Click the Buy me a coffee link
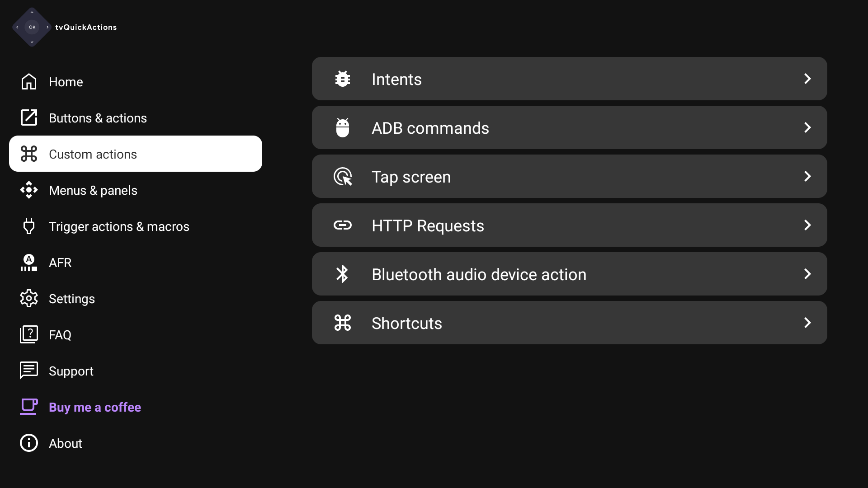The image size is (868, 488). [94, 407]
